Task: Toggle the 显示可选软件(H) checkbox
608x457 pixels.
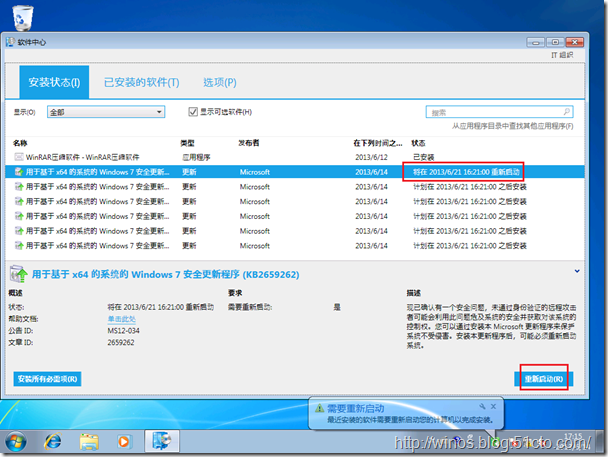Action: point(193,112)
